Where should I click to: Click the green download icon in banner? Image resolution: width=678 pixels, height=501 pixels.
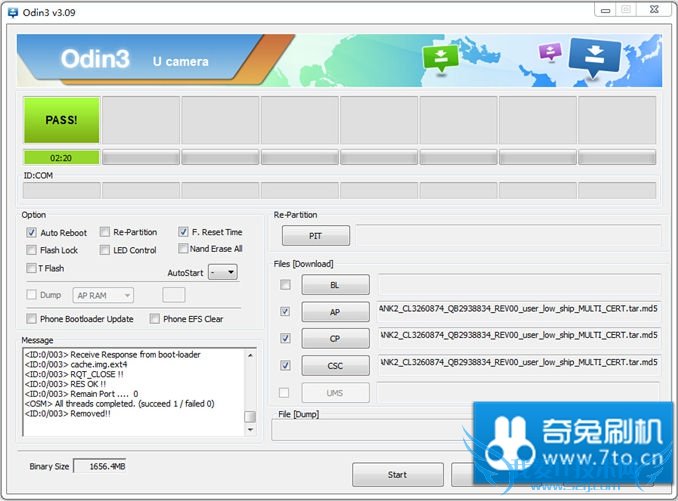440,59
